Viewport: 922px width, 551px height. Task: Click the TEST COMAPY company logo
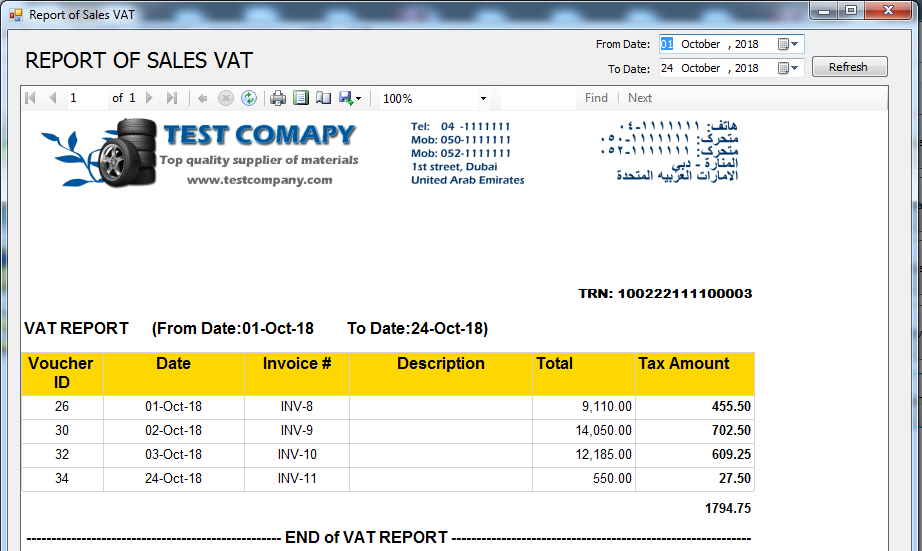tap(200, 153)
